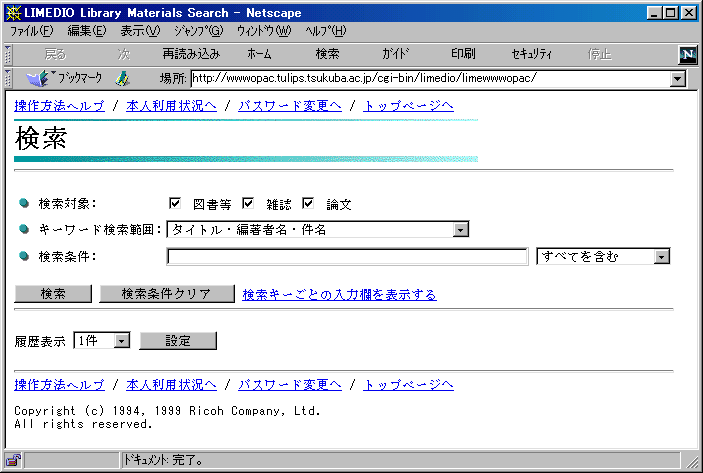703x473 pixels.
Task: Click the セキュリティ toolbar button
Action: tap(532, 54)
